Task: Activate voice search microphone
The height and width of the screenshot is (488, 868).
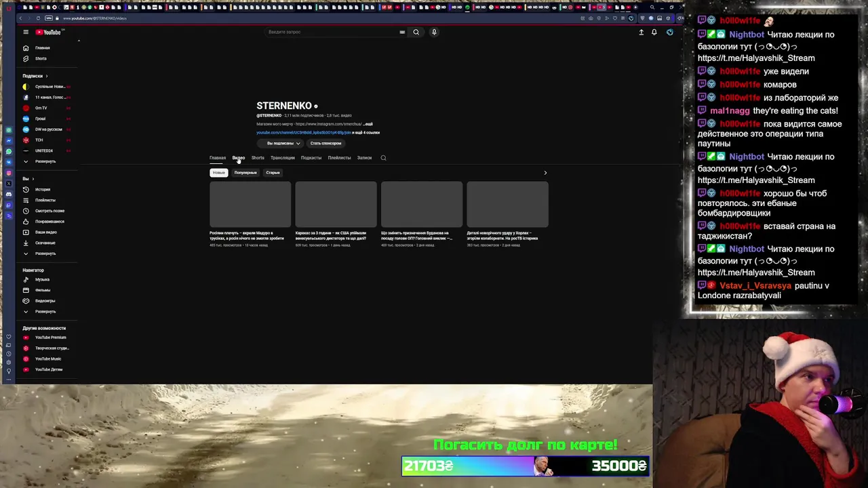Action: [x=434, y=32]
